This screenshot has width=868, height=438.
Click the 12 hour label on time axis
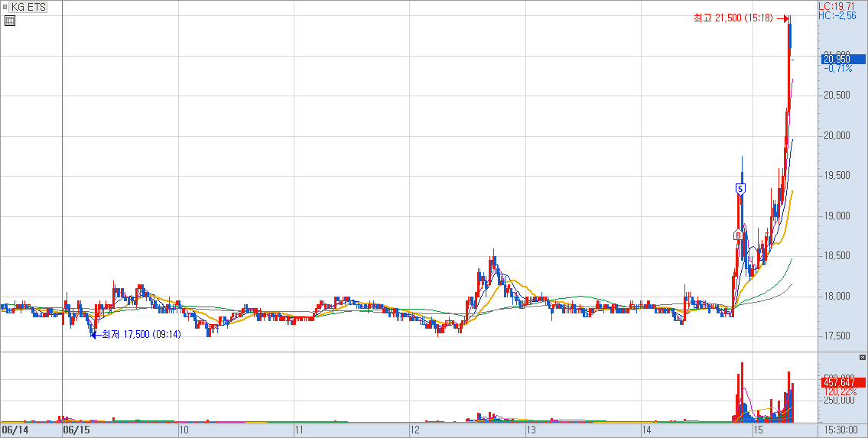tap(416, 430)
